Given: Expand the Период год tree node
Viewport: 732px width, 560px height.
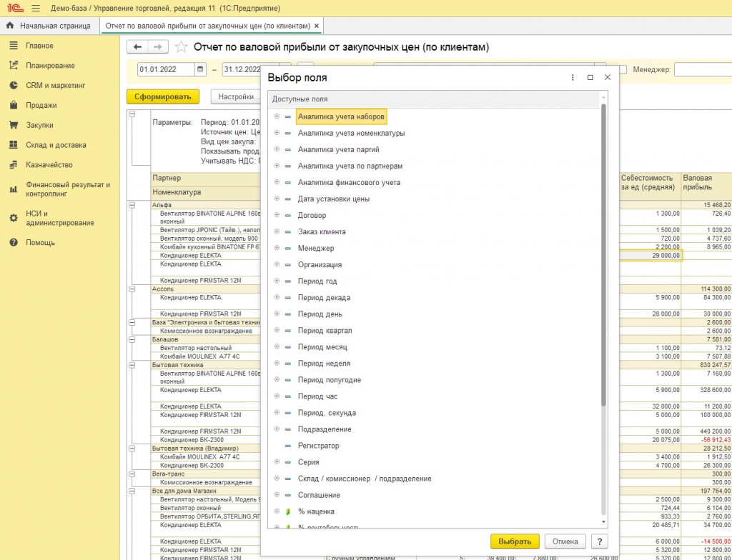Looking at the screenshot, I should click(x=277, y=281).
